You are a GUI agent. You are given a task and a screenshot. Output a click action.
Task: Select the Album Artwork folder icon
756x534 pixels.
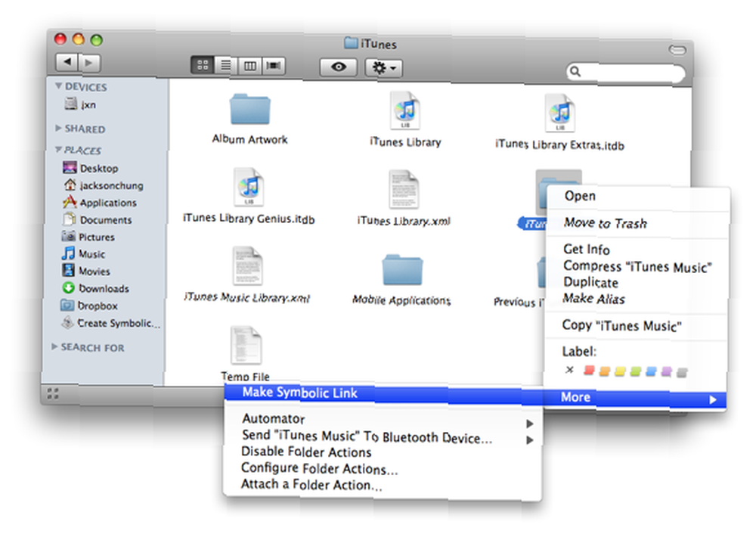tap(249, 110)
